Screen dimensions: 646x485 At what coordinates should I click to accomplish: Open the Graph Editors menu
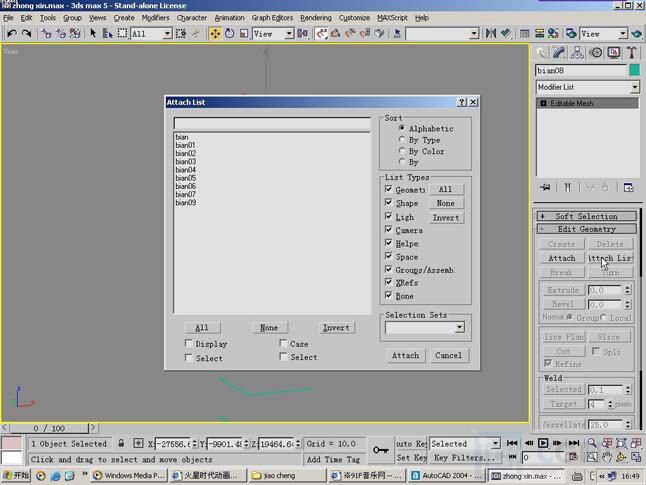point(272,18)
